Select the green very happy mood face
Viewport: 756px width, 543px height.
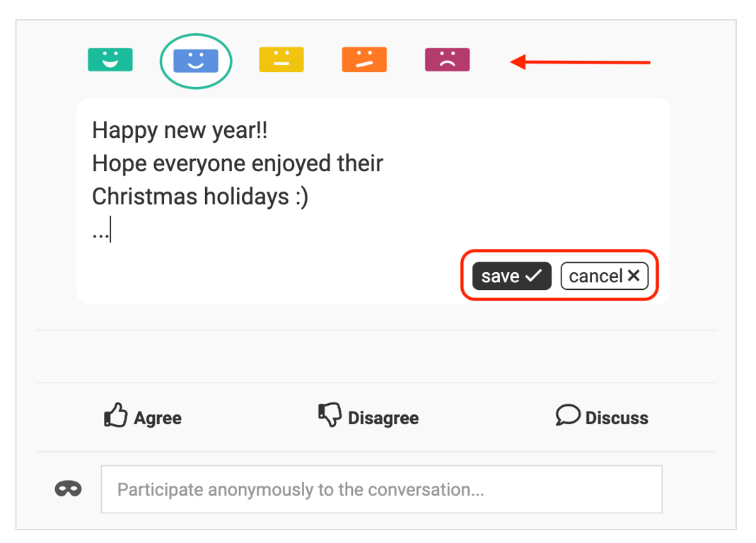110,60
